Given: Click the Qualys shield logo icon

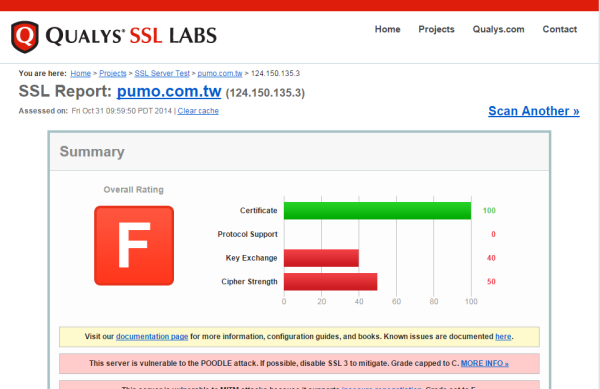Looking at the screenshot, I should (25, 37).
